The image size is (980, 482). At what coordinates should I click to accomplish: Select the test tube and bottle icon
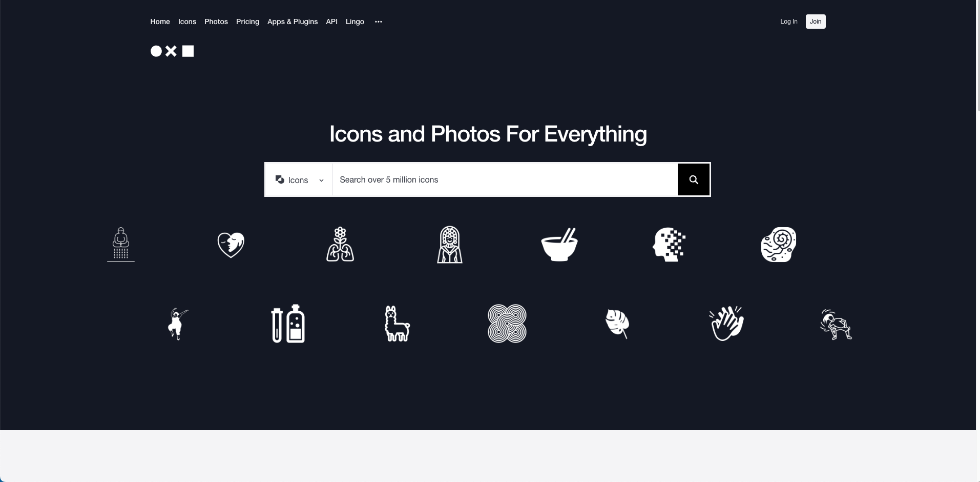(288, 324)
